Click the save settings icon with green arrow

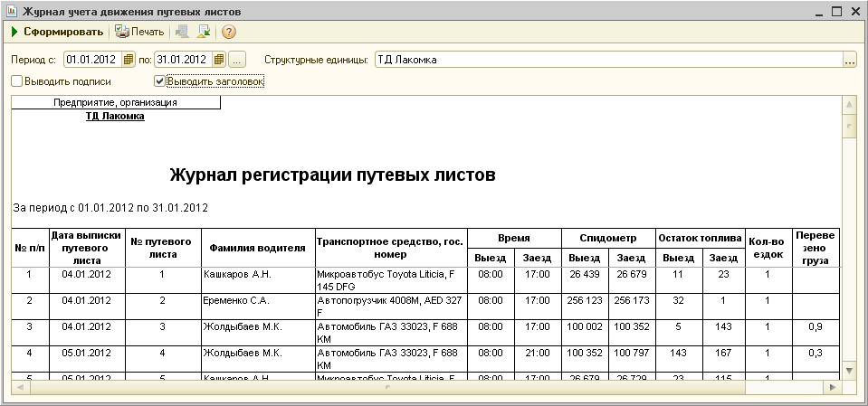(204, 33)
